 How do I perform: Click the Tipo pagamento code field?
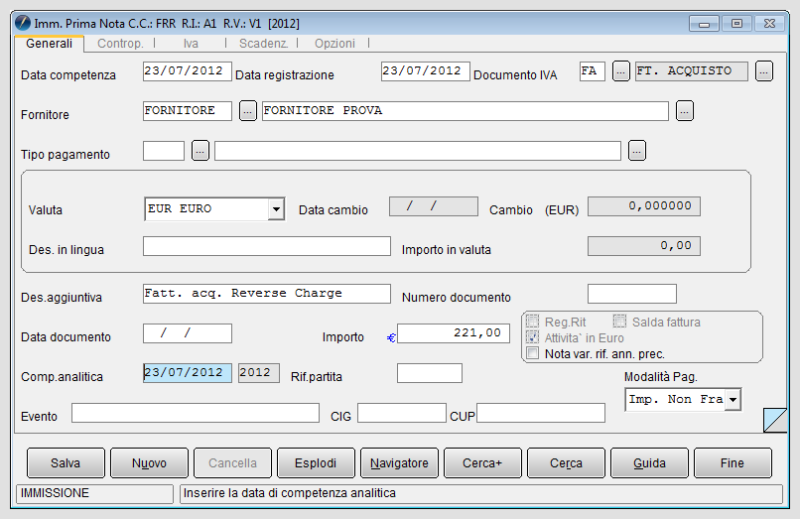(164, 151)
